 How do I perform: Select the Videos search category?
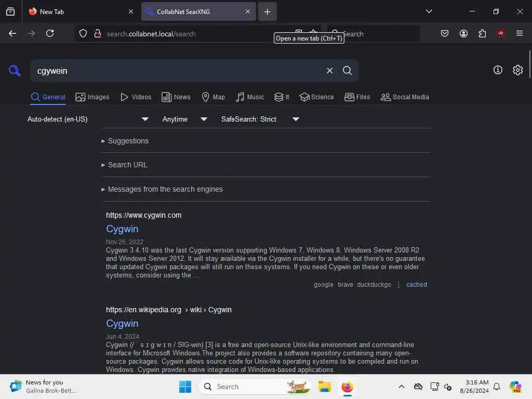[136, 97]
